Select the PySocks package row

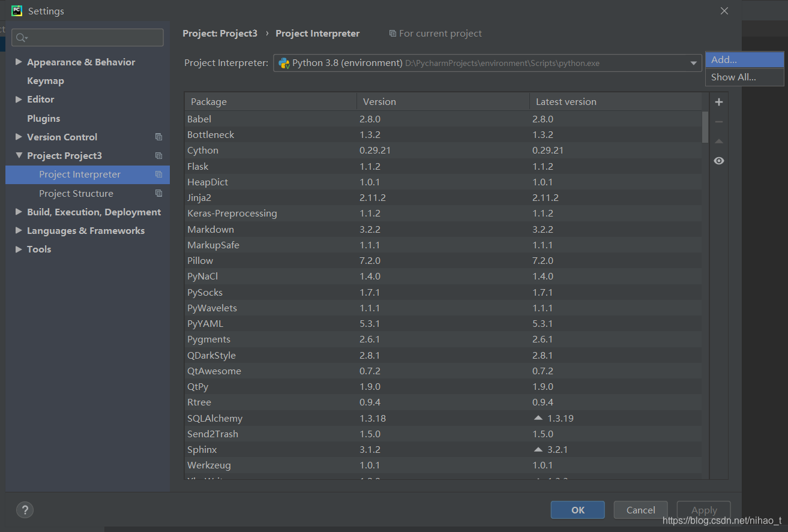point(443,292)
